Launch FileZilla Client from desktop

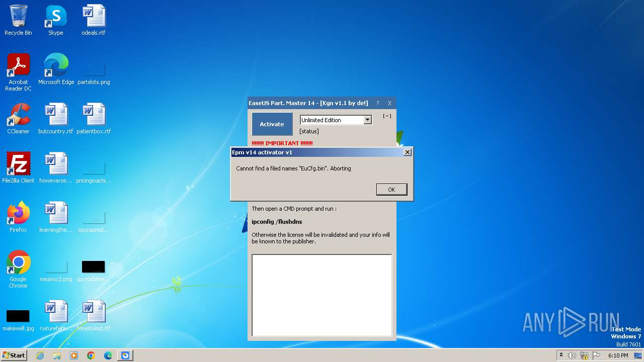tap(18, 168)
